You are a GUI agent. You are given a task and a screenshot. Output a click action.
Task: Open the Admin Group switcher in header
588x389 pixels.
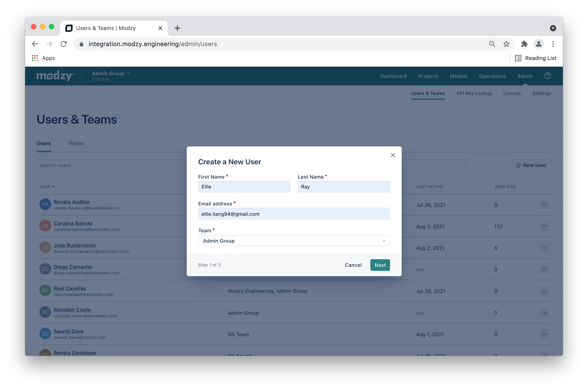(111, 73)
